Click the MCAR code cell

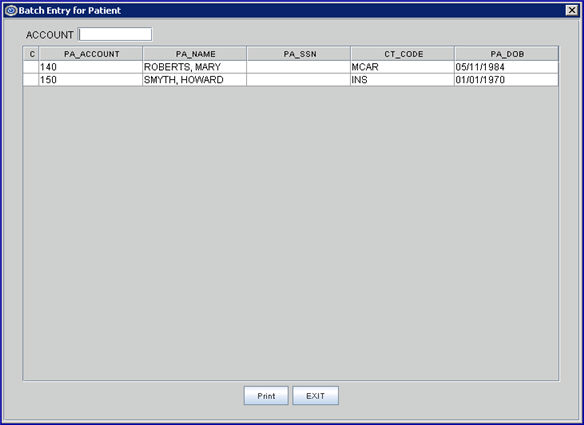click(403, 67)
